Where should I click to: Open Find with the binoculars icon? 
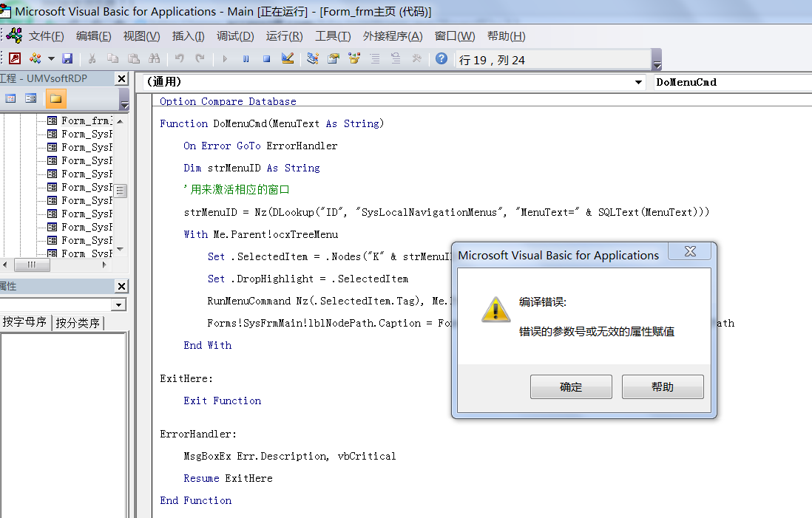point(155,58)
